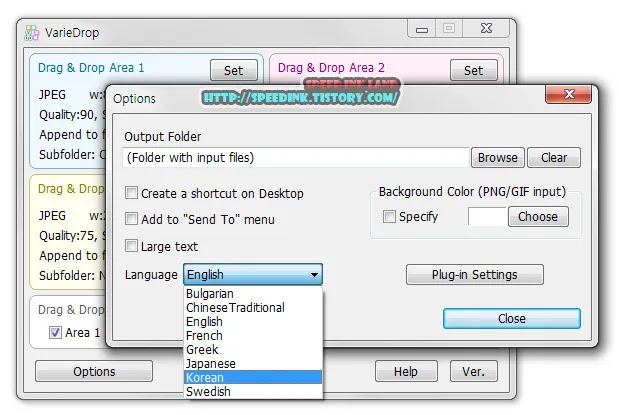The height and width of the screenshot is (415, 619).
Task: Click Set for Drag & Drop Area 1
Action: 234,70
